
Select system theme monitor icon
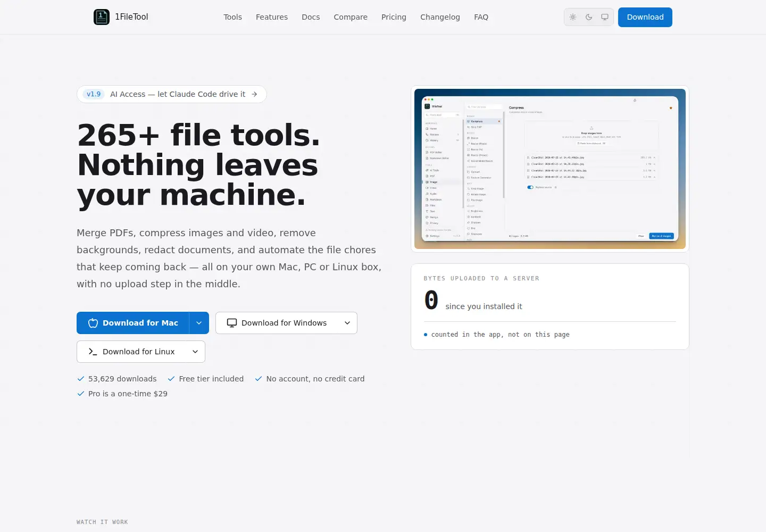point(605,17)
